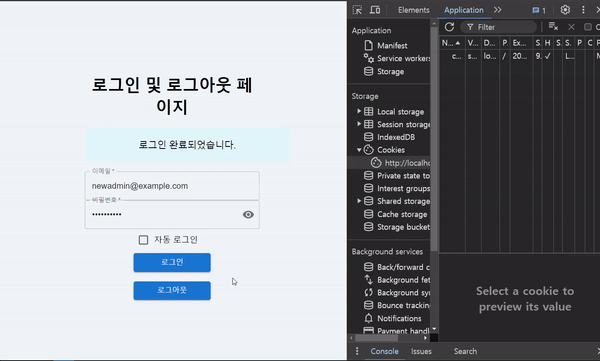
Task: Click the Value column header
Action: coord(473,43)
